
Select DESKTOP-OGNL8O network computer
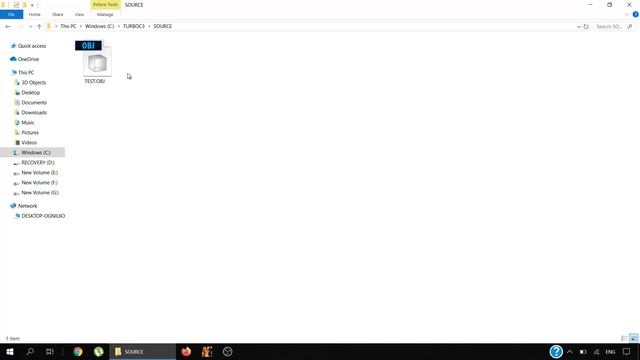43,216
